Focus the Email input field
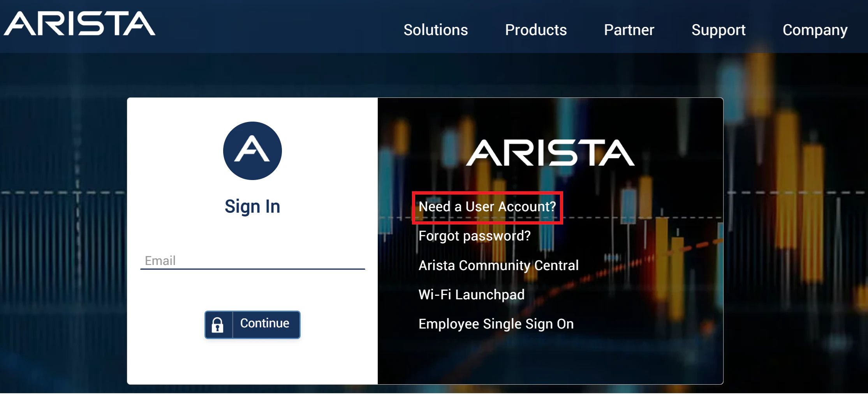The image size is (868, 394). tap(252, 260)
